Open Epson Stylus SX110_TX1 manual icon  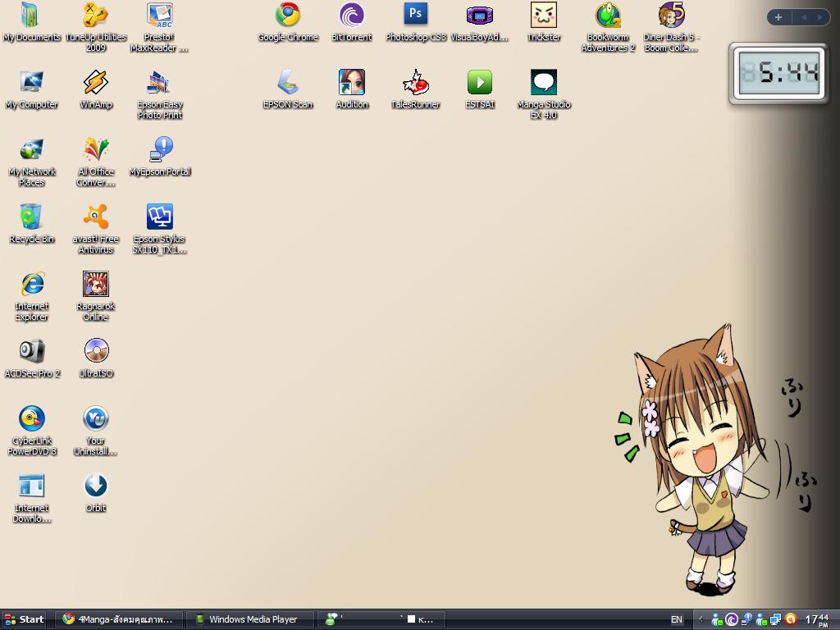(x=160, y=229)
